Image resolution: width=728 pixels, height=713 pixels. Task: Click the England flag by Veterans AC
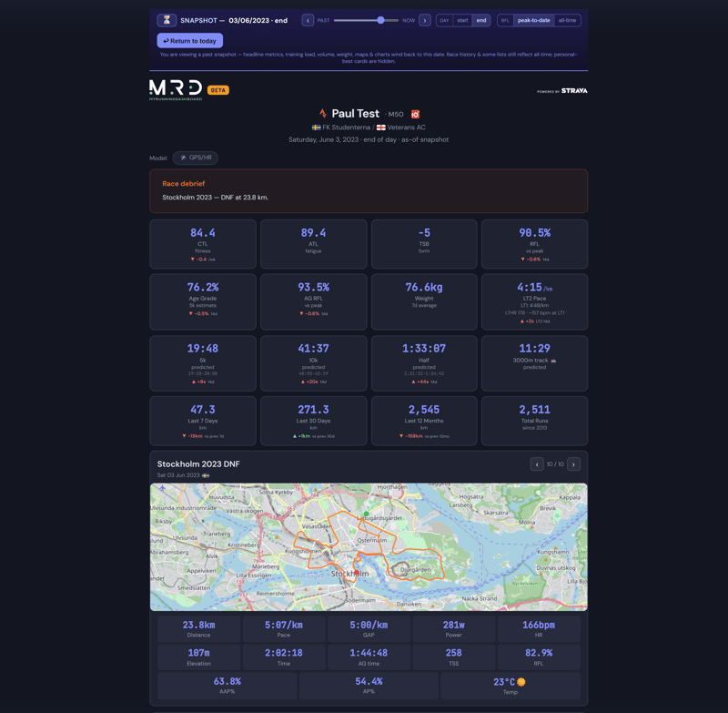(380, 127)
